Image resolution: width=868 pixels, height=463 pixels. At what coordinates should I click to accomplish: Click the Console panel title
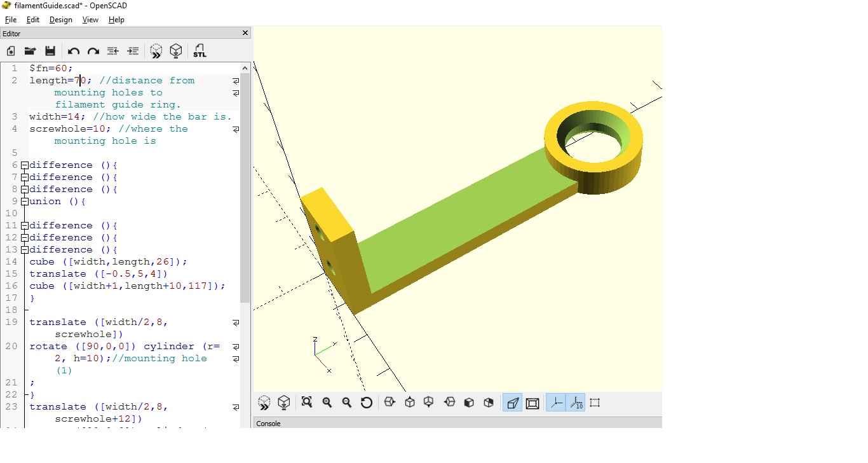coord(268,424)
